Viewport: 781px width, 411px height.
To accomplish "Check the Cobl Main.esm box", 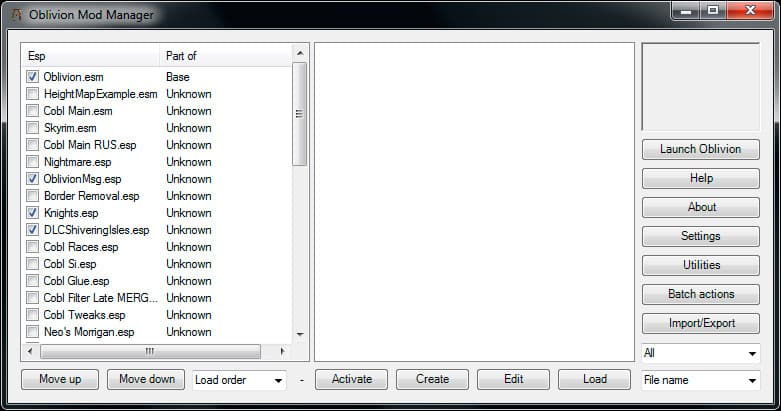I will tap(32, 111).
